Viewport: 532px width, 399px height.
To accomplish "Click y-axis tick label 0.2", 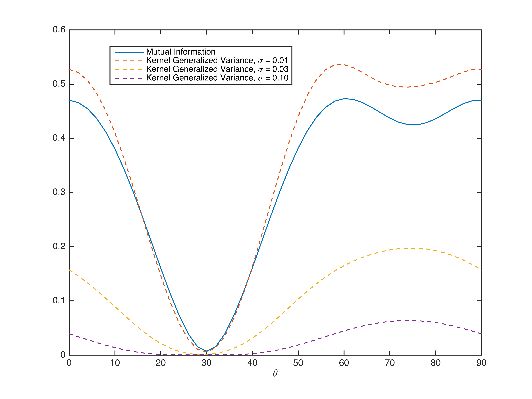I will click(59, 246).
